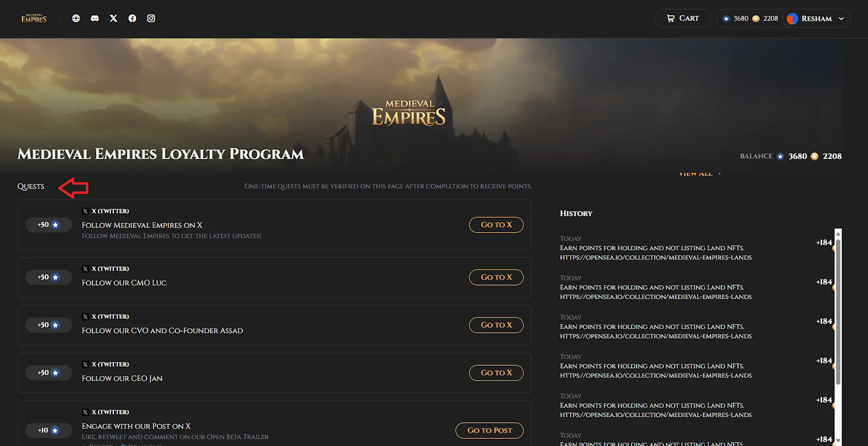
Task: Click the shopping cart icon
Action: tap(671, 18)
